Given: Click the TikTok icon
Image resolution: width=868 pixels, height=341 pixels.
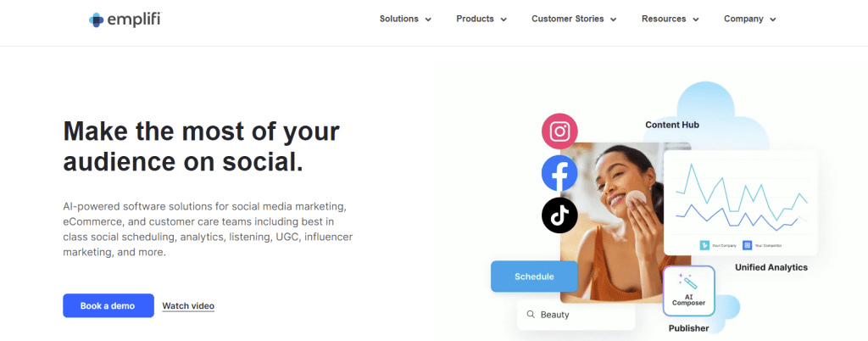Looking at the screenshot, I should (559, 215).
